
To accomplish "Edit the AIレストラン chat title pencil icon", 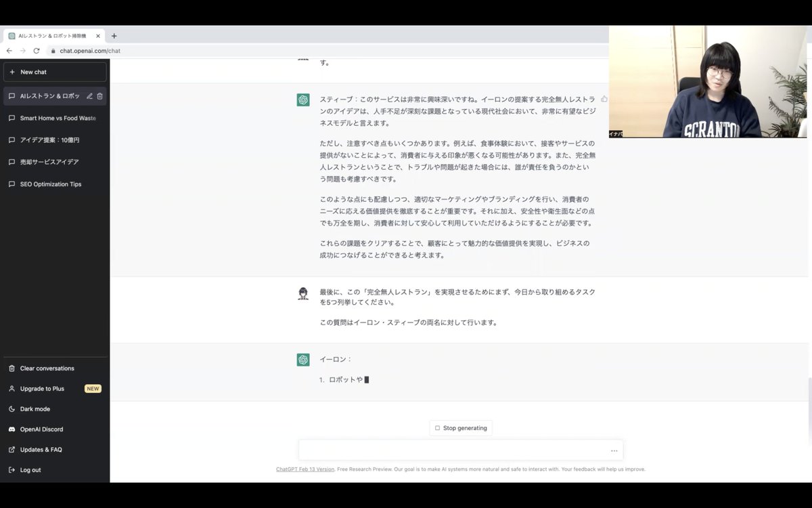I will 89,96.
